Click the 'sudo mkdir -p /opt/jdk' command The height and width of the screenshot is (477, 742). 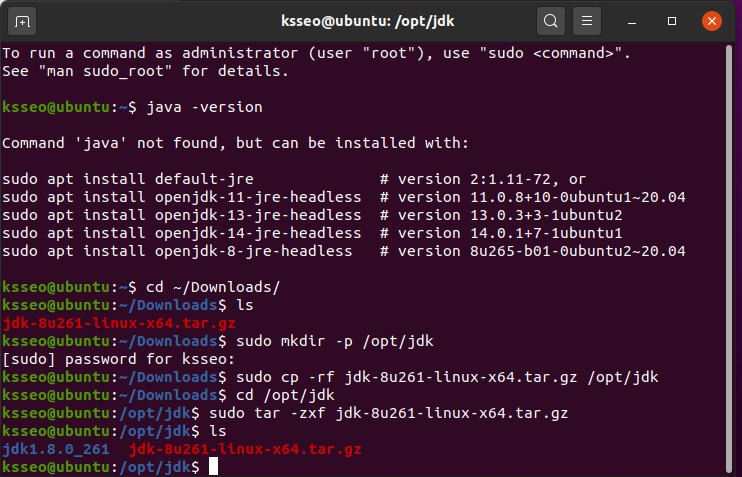click(x=335, y=341)
